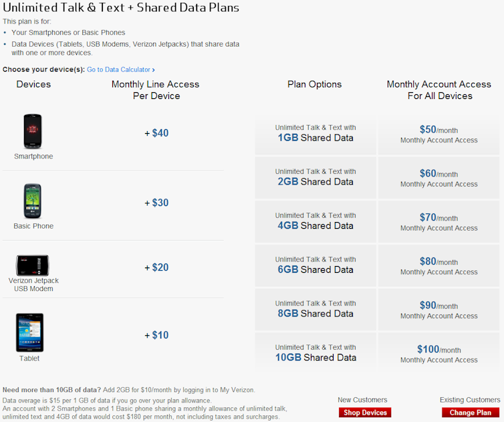
Task: Click the +$10 tablet line access price
Action: (x=156, y=335)
